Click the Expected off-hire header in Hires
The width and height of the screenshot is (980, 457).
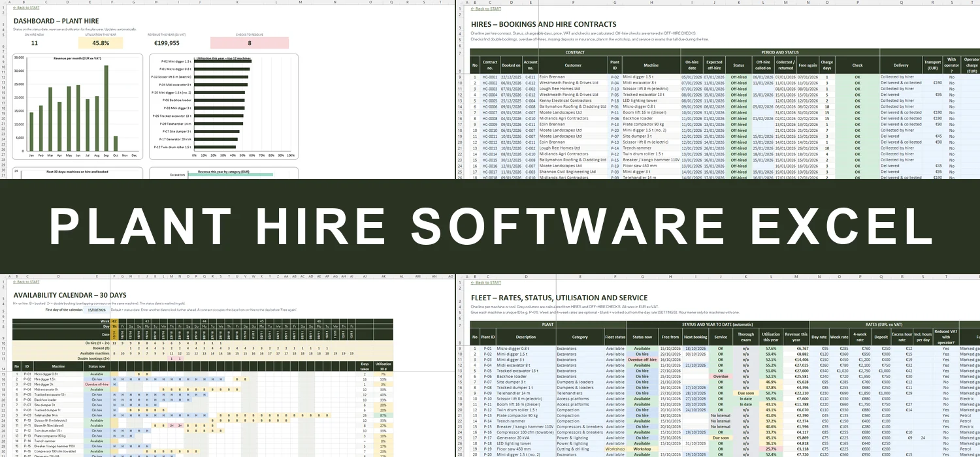[x=715, y=65]
